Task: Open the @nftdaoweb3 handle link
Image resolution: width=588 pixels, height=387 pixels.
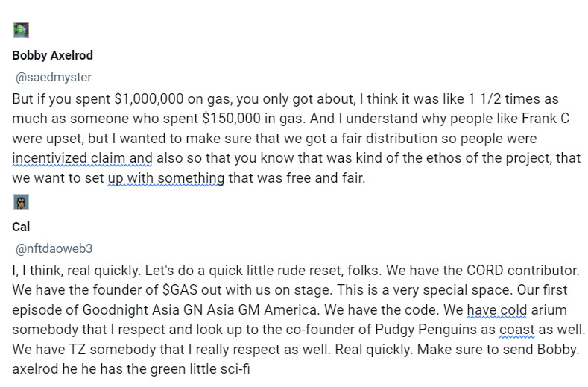Action: click(x=54, y=248)
